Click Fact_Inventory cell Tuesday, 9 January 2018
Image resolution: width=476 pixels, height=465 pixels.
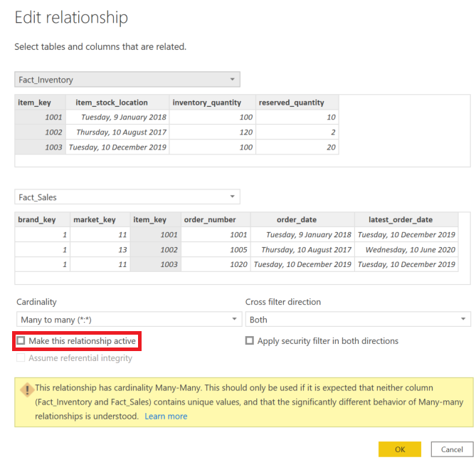pyautogui.click(x=117, y=117)
